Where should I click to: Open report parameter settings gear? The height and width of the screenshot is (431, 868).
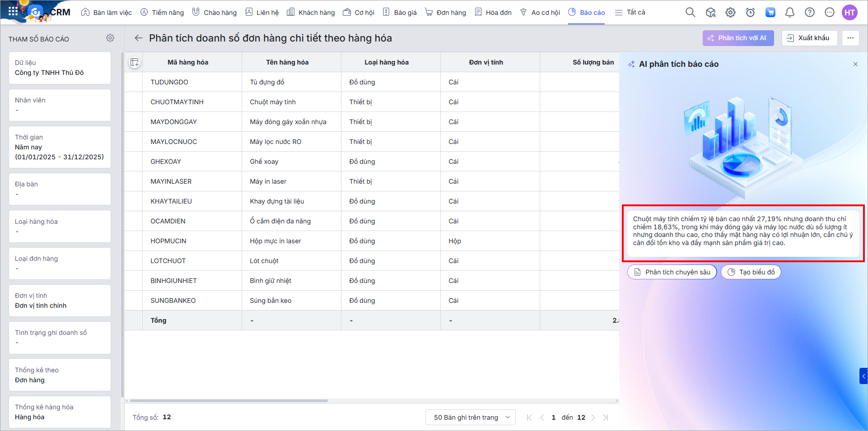coord(110,38)
